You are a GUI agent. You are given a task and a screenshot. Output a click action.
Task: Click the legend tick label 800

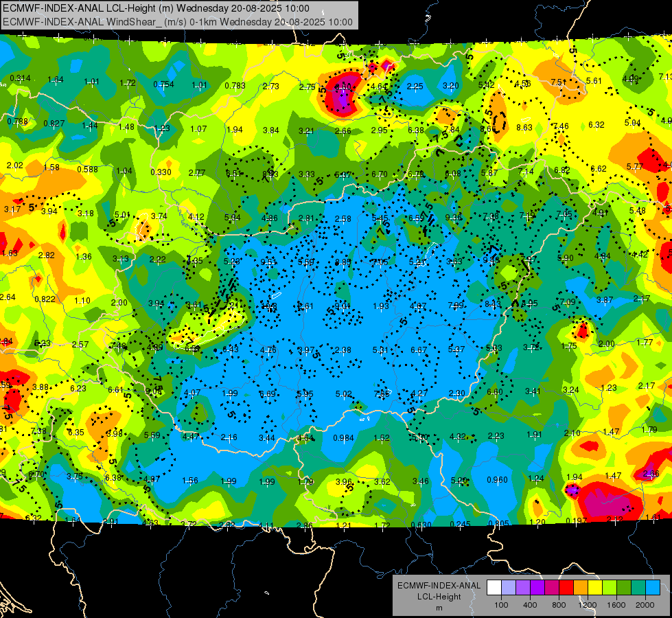pyautogui.click(x=559, y=605)
